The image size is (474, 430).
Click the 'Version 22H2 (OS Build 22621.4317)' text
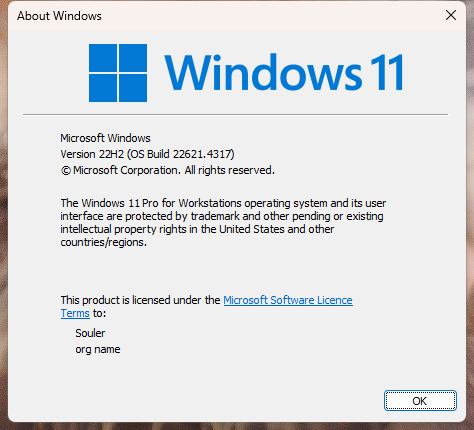[147, 154]
